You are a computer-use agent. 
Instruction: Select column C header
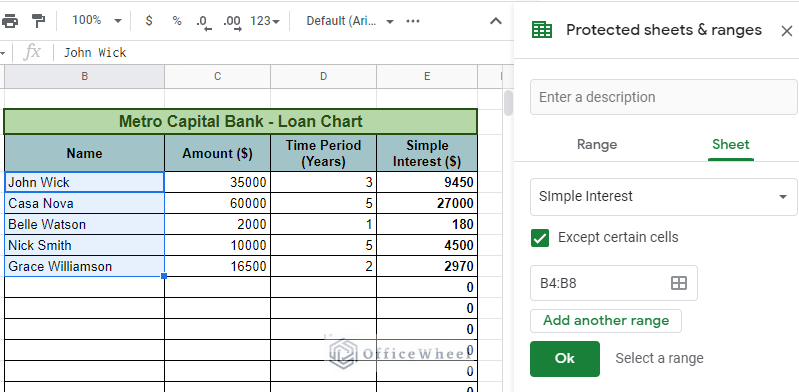[x=218, y=76]
